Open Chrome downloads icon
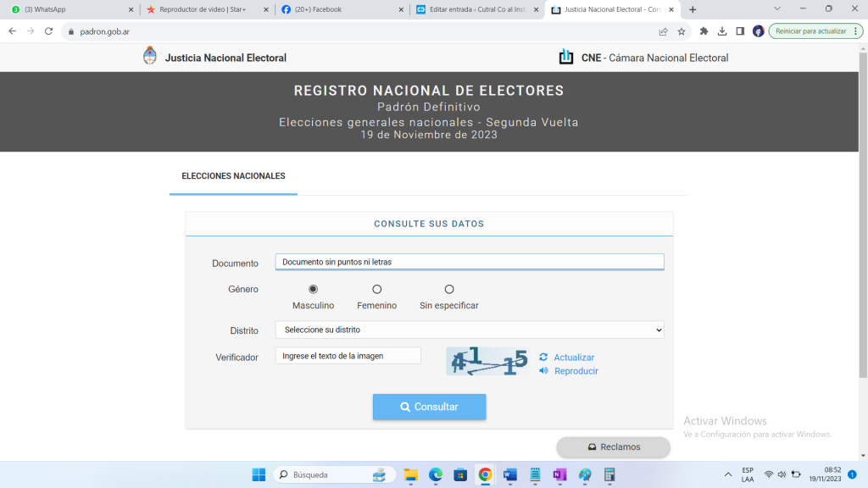The width and height of the screenshot is (868, 488). coord(722,31)
